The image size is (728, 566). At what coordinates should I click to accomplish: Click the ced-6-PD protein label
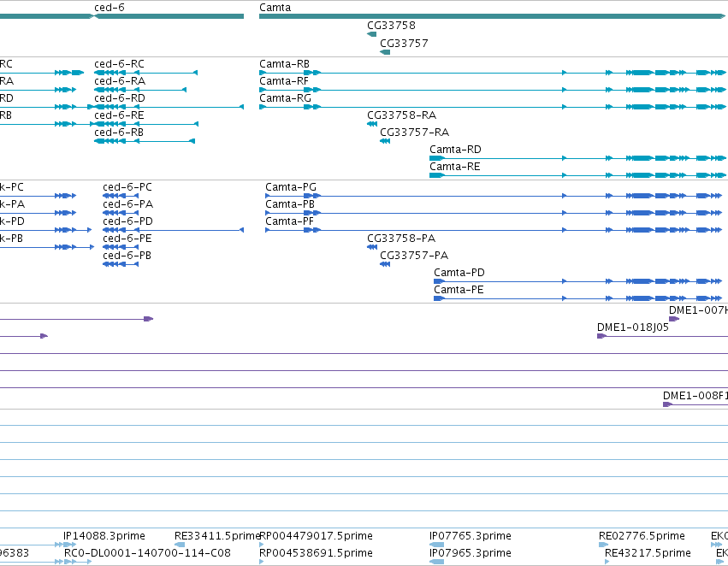(x=127, y=221)
